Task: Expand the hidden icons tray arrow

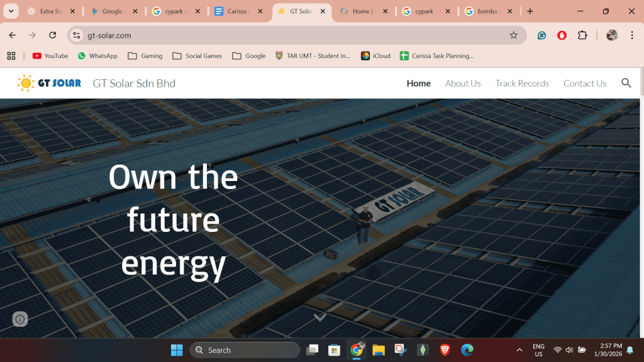Action: 519,349
